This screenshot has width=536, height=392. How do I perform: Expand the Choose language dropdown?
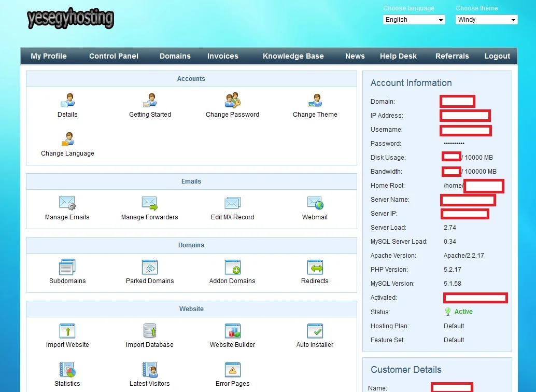pyautogui.click(x=414, y=20)
